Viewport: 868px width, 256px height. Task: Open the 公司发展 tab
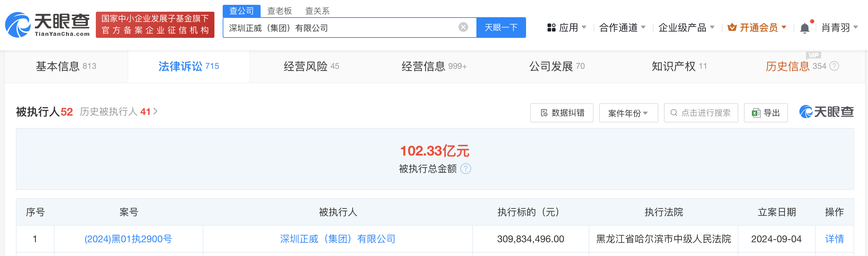(557, 66)
